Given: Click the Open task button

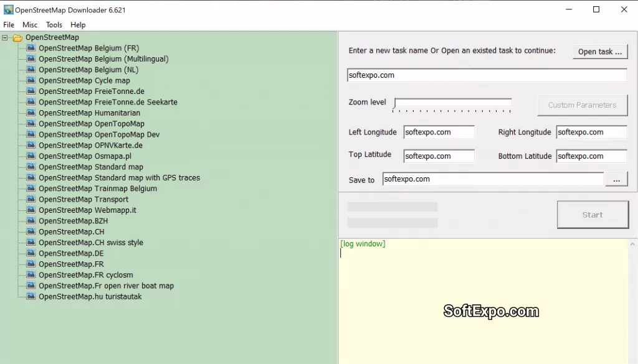Looking at the screenshot, I should [599, 52].
